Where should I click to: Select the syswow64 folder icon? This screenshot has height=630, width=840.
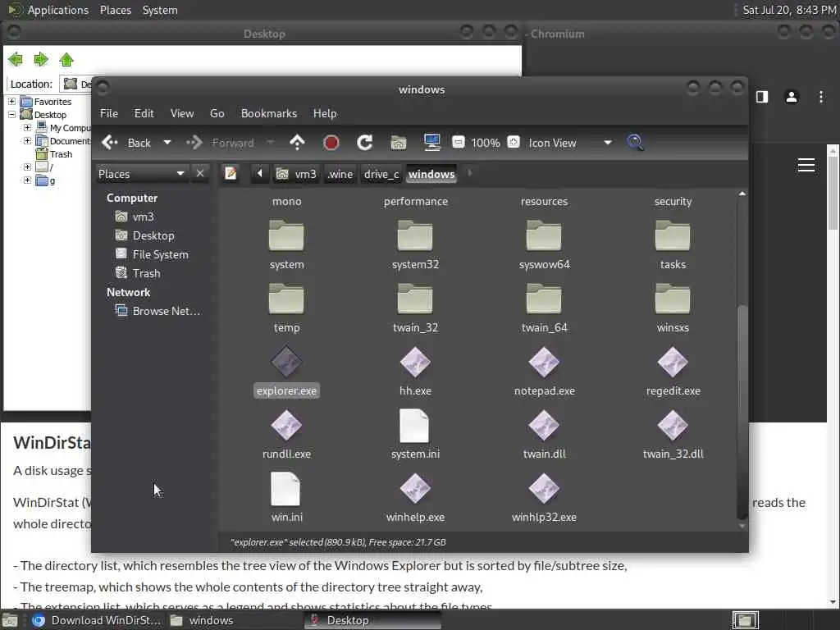click(544, 236)
